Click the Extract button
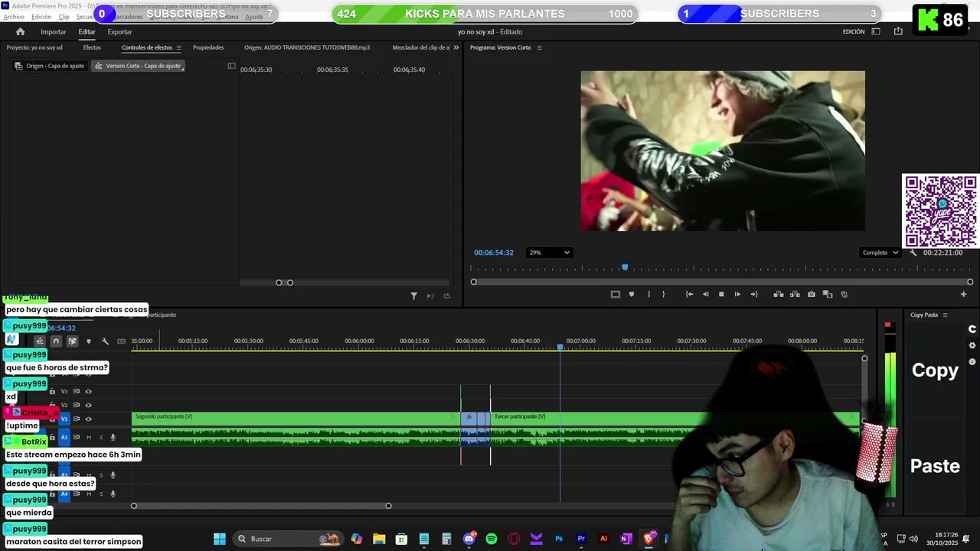This screenshot has height=551, width=980. [x=795, y=294]
